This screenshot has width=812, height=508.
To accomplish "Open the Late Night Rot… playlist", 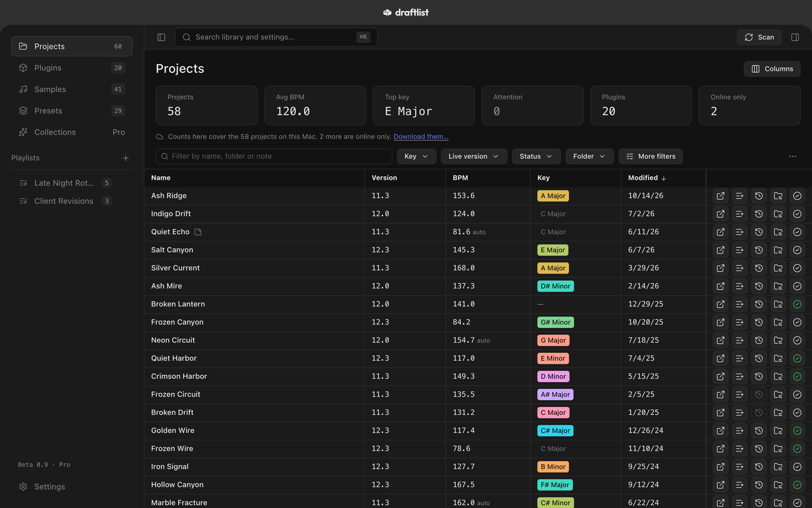I will coord(72,183).
